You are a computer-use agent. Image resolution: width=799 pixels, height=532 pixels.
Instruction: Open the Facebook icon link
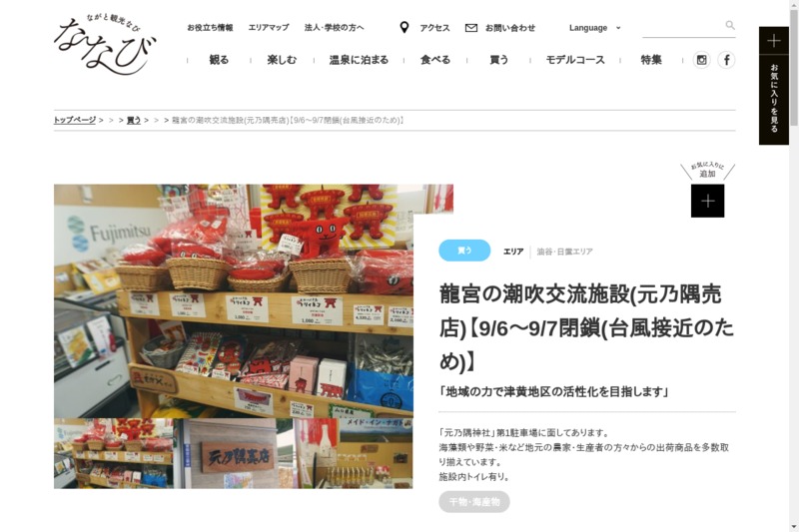tap(727, 60)
